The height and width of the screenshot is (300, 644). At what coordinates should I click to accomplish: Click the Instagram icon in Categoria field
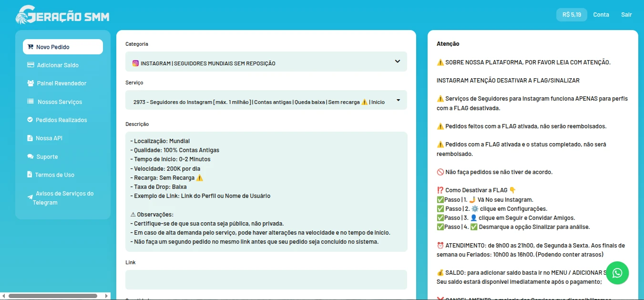[x=135, y=63]
